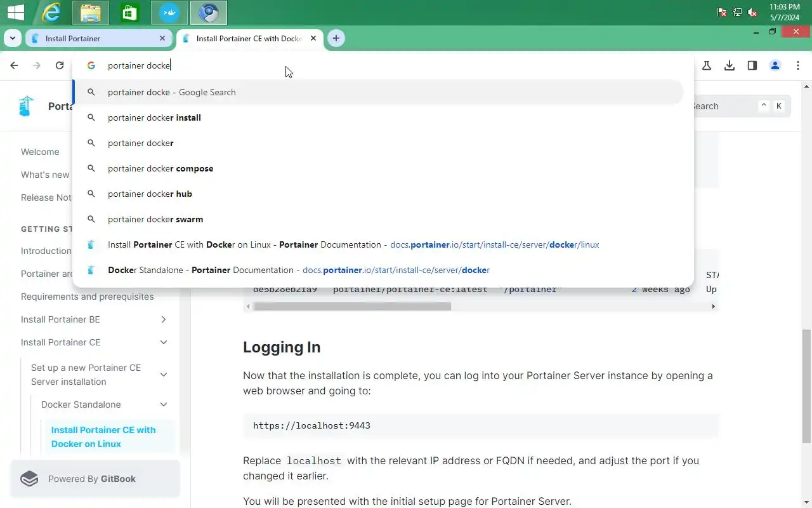This screenshot has height=508, width=812.
Task: Go forward to the next page
Action: coord(37,65)
